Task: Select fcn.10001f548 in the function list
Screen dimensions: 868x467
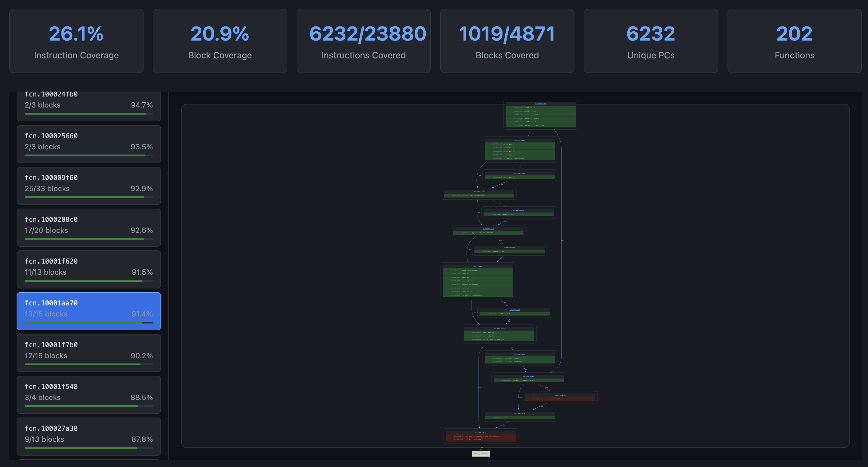Action: tap(89, 394)
